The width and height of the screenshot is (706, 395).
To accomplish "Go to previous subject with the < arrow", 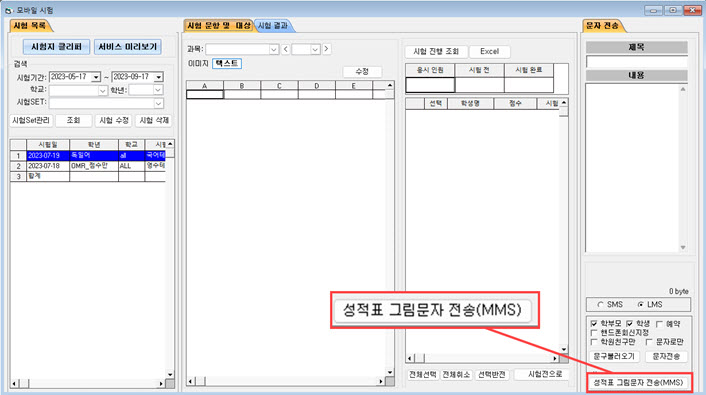I will pyautogui.click(x=285, y=49).
